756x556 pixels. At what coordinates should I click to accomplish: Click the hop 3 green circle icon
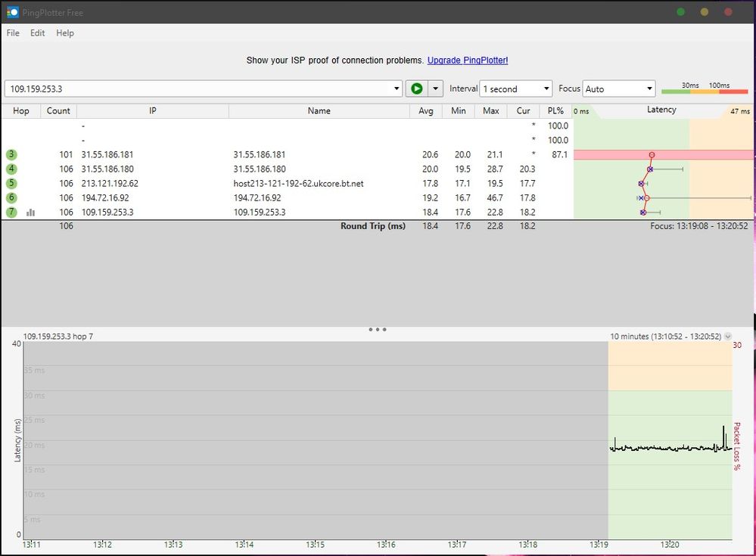click(11, 154)
